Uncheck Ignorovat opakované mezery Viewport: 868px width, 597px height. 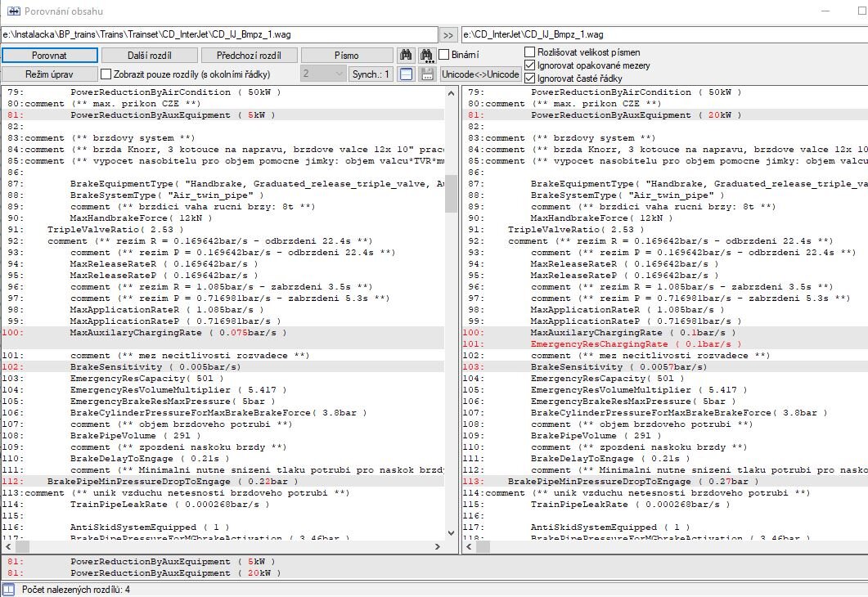pos(530,65)
